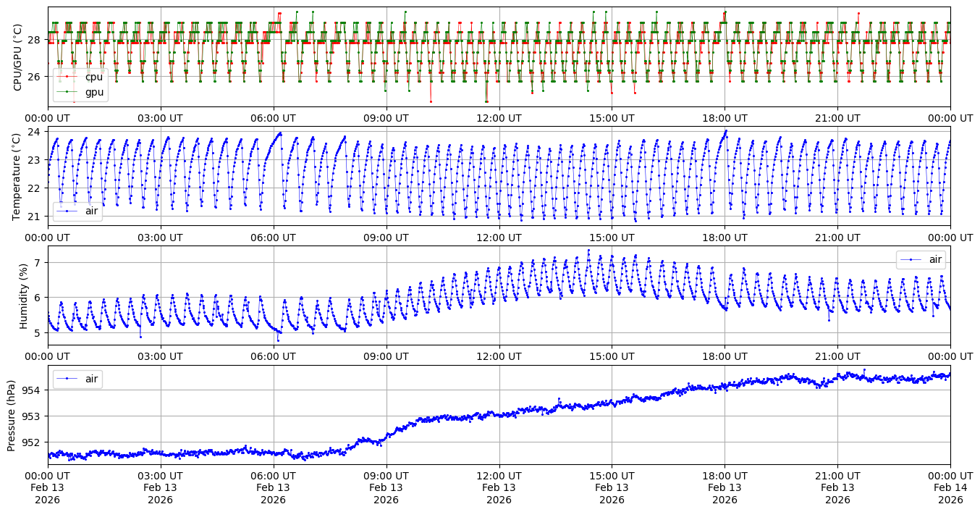Select the air legend in the Temperature plot
Image resolution: width=980 pixels, height=512 pixels.
click(77, 211)
